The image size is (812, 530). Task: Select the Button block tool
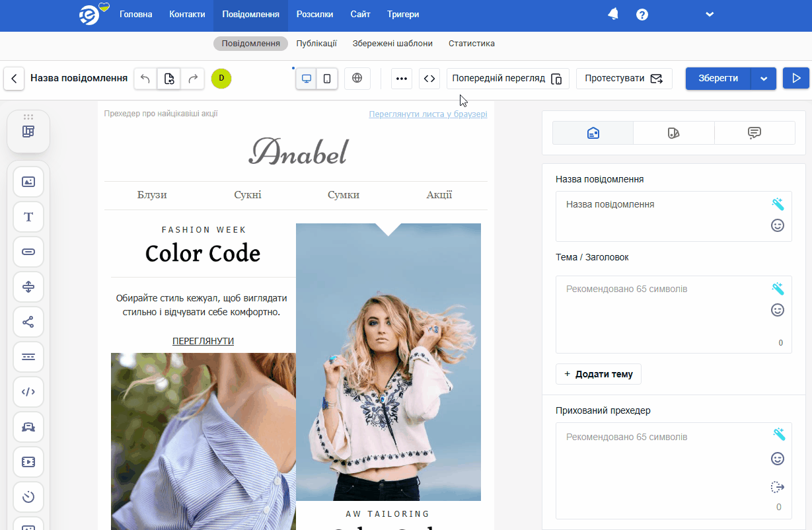click(x=28, y=252)
